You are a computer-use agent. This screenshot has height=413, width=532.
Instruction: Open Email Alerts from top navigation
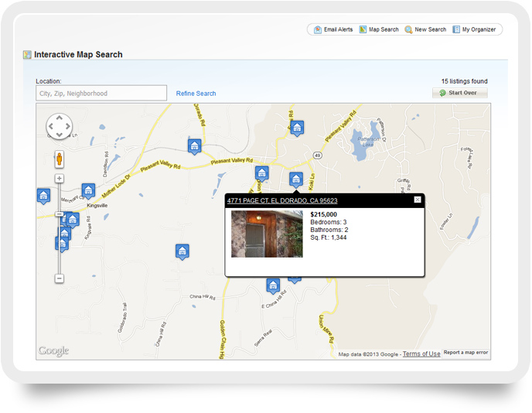point(333,29)
